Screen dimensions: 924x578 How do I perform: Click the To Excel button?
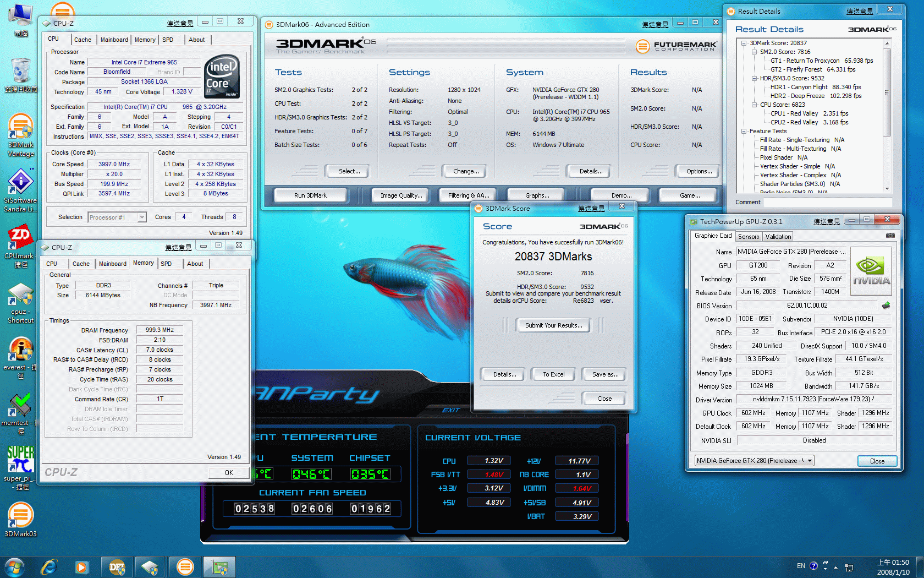pyautogui.click(x=553, y=374)
